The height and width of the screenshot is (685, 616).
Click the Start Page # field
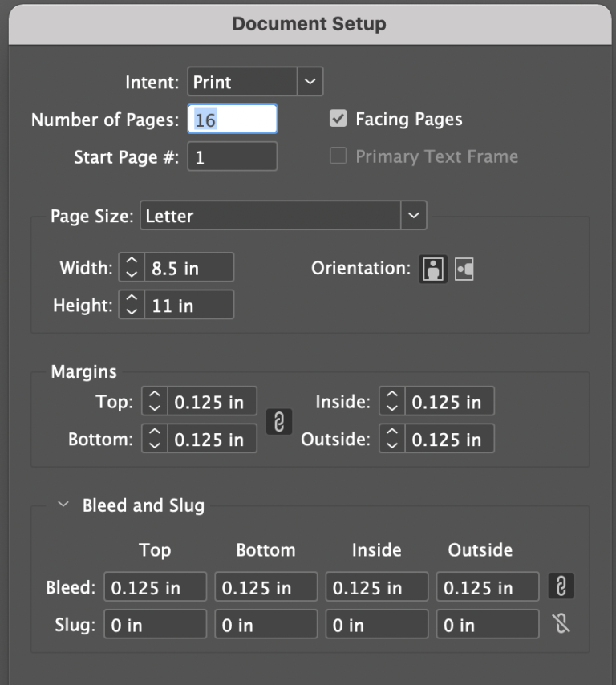click(x=232, y=156)
